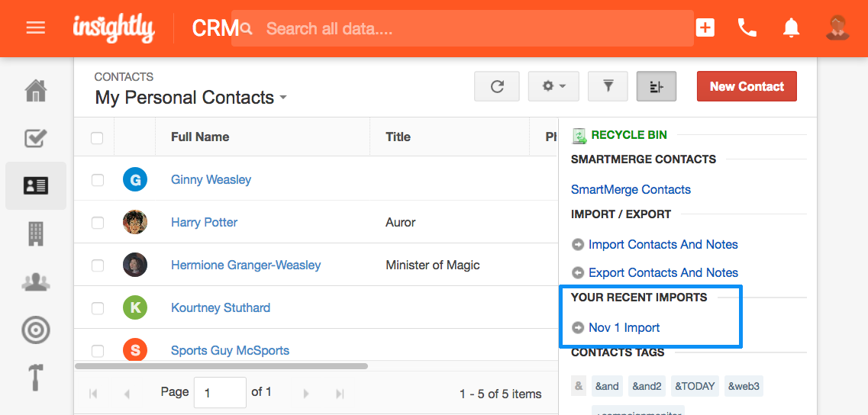Open the Recycle Bin link
This screenshot has width=868, height=415.
pos(629,134)
